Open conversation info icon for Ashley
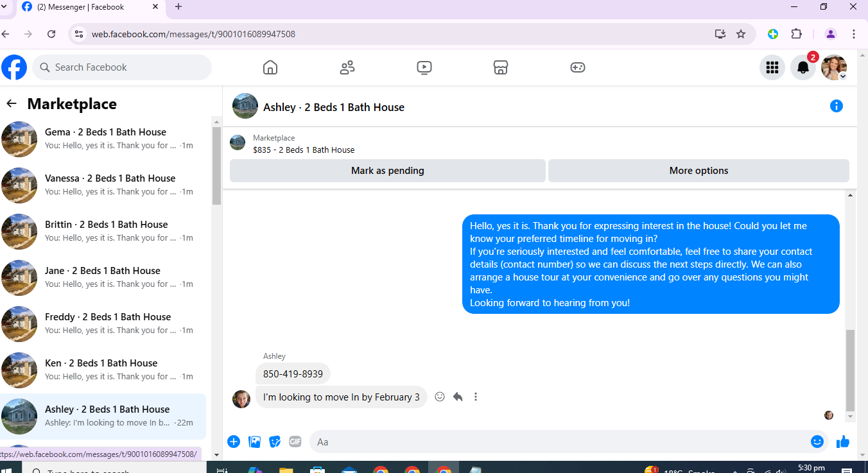 click(x=837, y=106)
